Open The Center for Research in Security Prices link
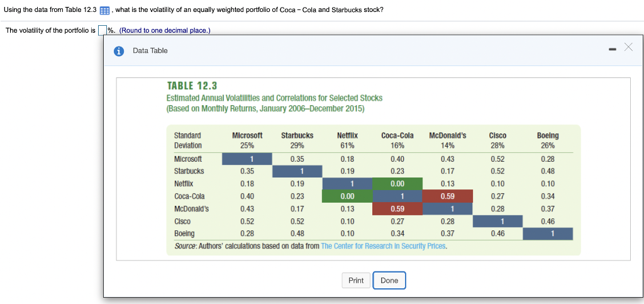Screen dimensions: 644x304 (384, 247)
